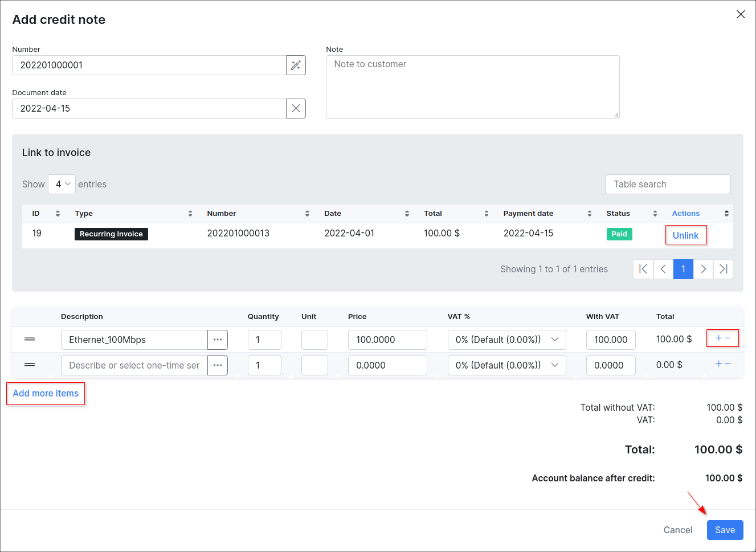Click plus icon on Ethernet_100Mbps row
This screenshot has height=552, width=756.
[718, 338]
